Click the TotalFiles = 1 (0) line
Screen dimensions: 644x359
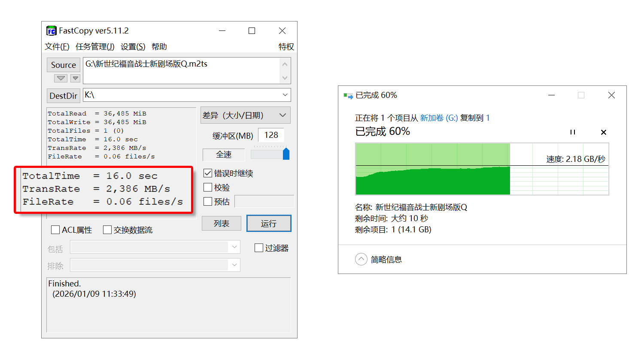(x=86, y=131)
